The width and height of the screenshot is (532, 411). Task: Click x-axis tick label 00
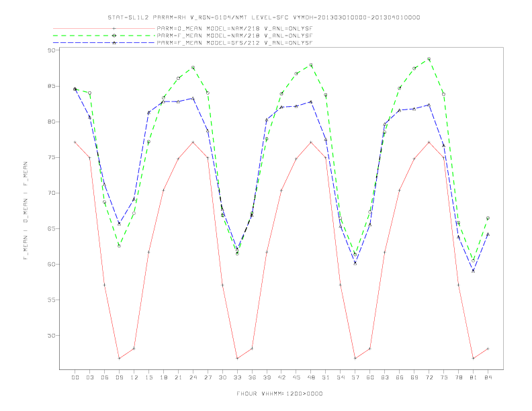pos(75,377)
